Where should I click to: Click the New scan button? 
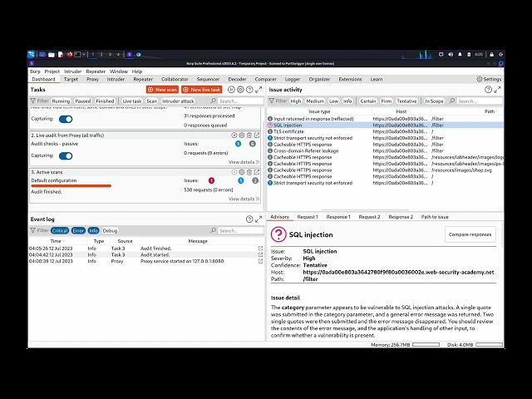click(x=162, y=90)
